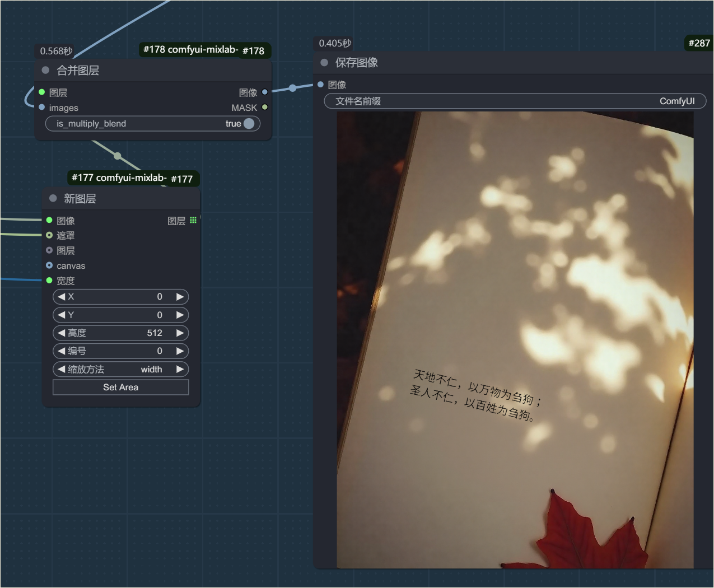Click the 图像 output socket on 合并图层
714x588 pixels.
click(x=265, y=92)
